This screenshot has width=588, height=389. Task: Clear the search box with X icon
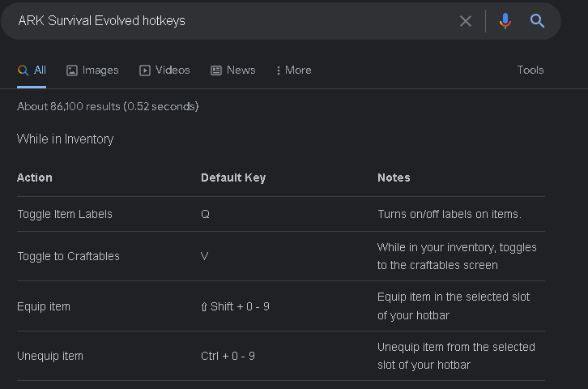pos(466,21)
